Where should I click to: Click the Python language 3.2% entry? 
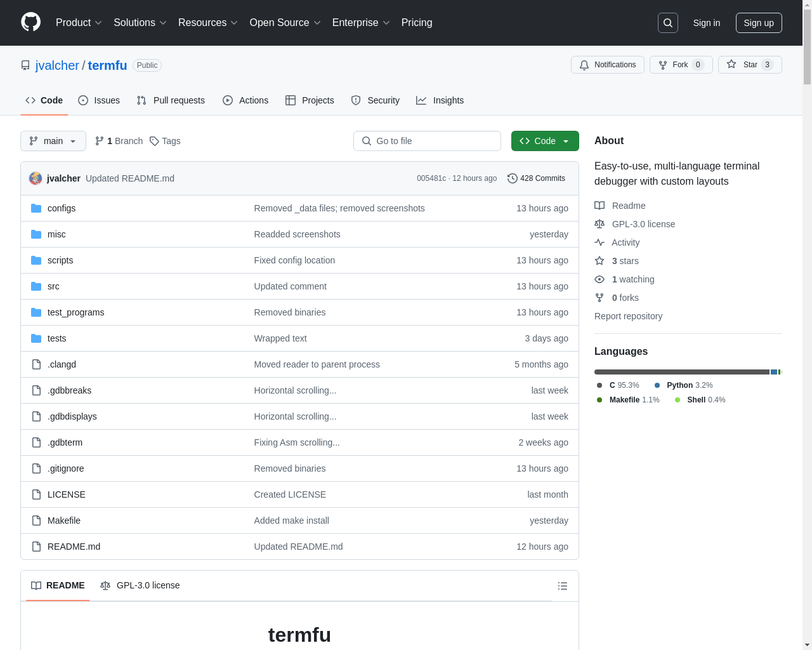click(683, 385)
